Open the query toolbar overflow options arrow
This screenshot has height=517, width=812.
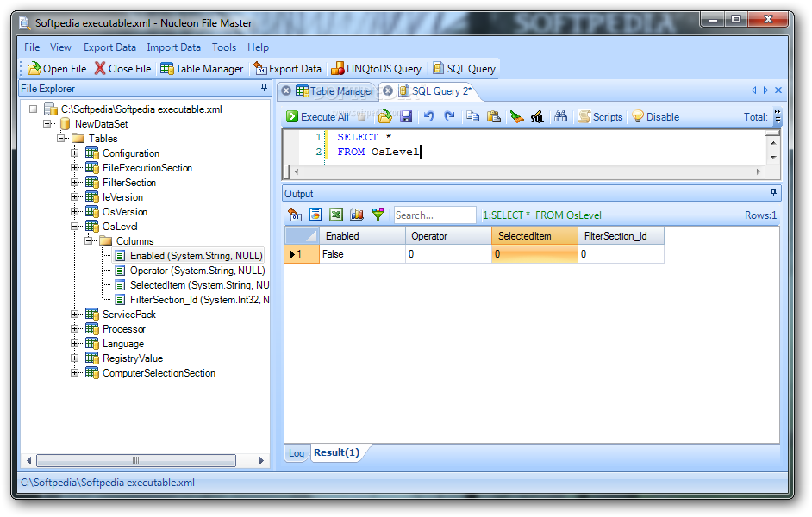click(778, 117)
